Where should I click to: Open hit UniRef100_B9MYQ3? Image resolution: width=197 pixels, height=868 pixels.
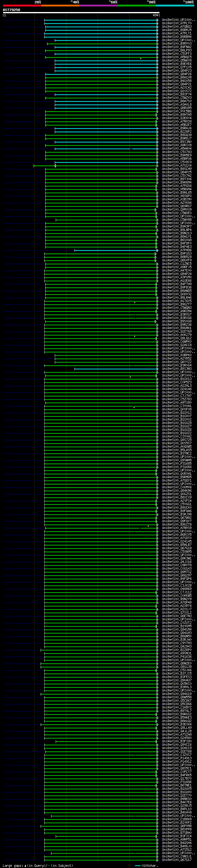pyautogui.click(x=176, y=43)
